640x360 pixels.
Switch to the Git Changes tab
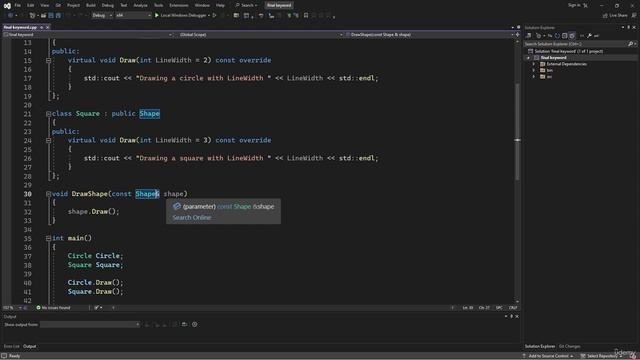point(569,347)
